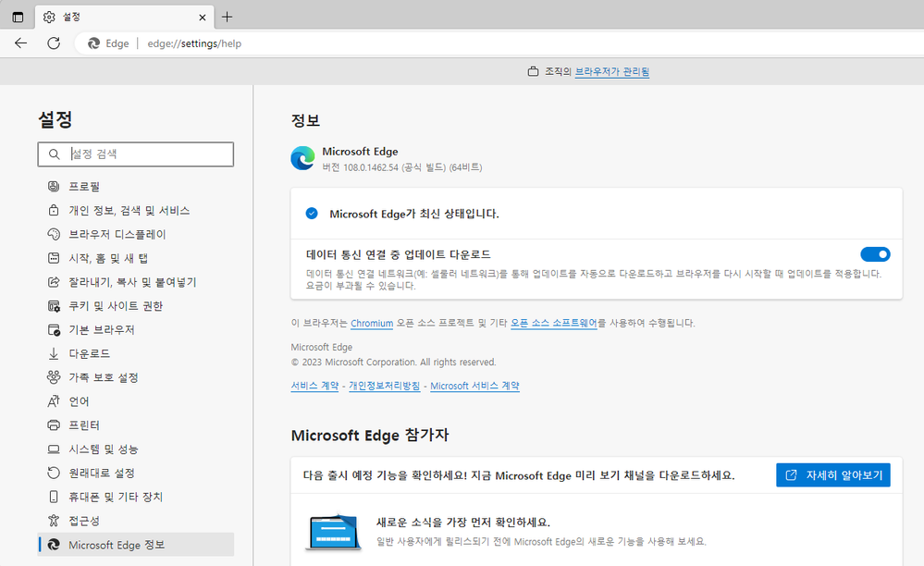Open the 개인정보처리방침 link
924x566 pixels.
pos(384,386)
